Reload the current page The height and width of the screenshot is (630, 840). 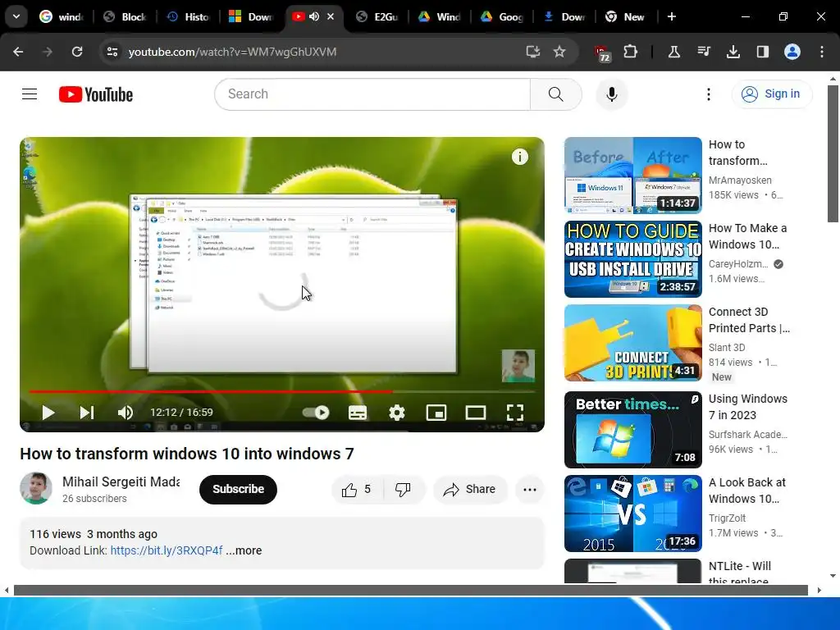pyautogui.click(x=77, y=52)
